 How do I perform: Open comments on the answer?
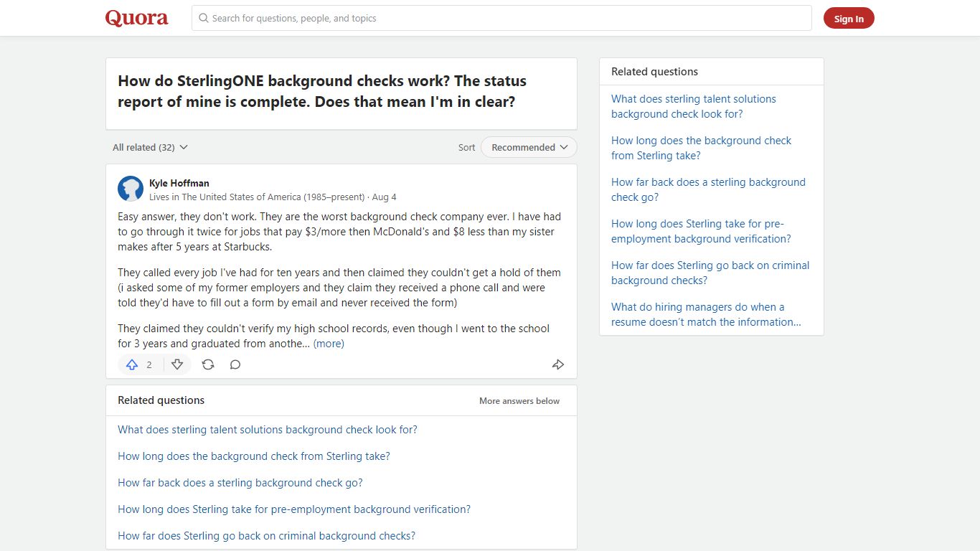235,364
